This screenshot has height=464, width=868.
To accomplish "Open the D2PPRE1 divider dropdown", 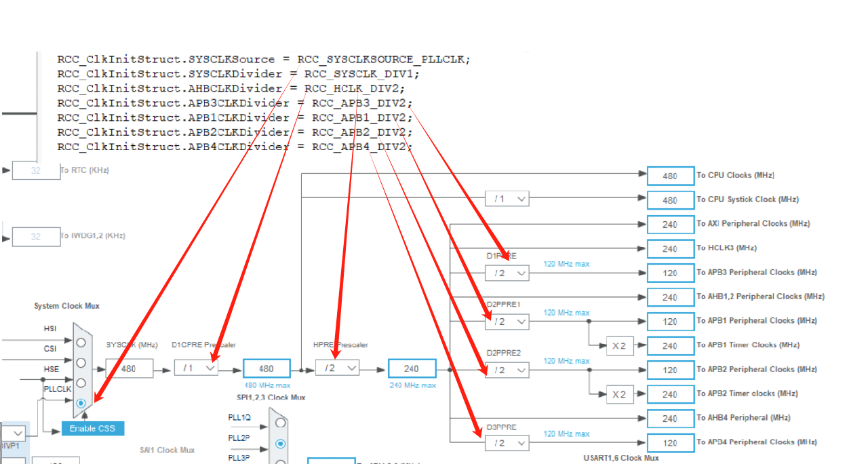I will click(x=507, y=322).
